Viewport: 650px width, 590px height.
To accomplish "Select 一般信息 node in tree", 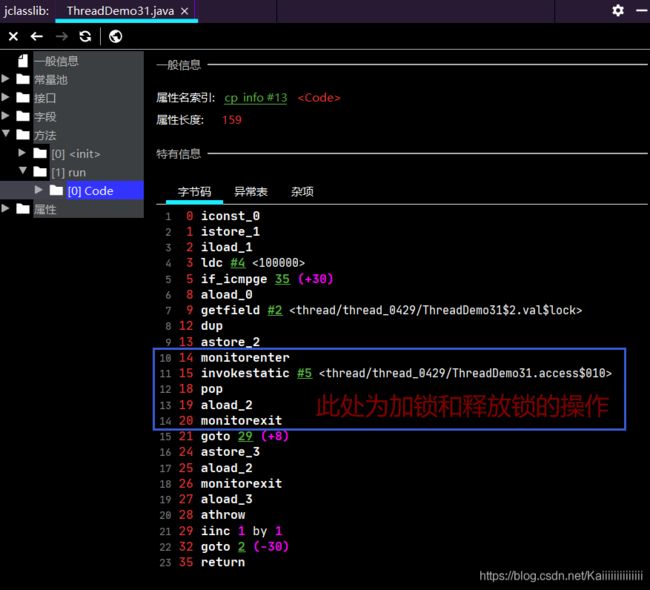I will pyautogui.click(x=56, y=61).
